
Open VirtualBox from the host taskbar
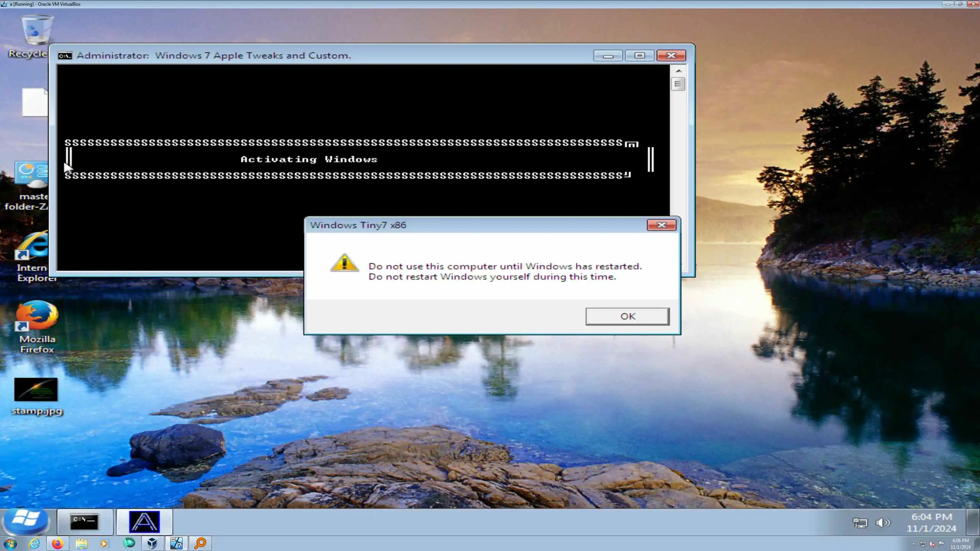coord(152,543)
